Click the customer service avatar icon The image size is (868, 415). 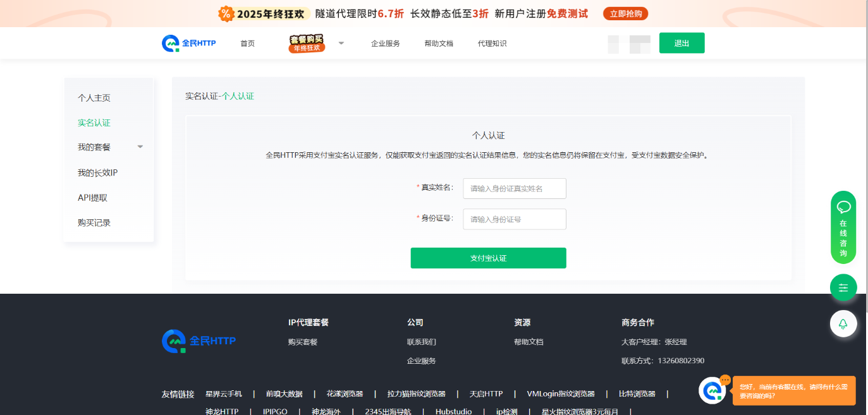[x=712, y=390]
